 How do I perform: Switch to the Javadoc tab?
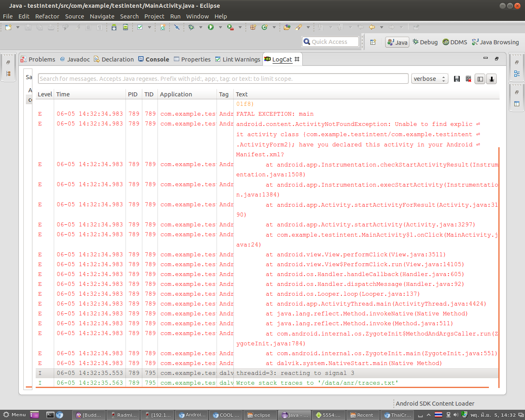[x=75, y=59]
